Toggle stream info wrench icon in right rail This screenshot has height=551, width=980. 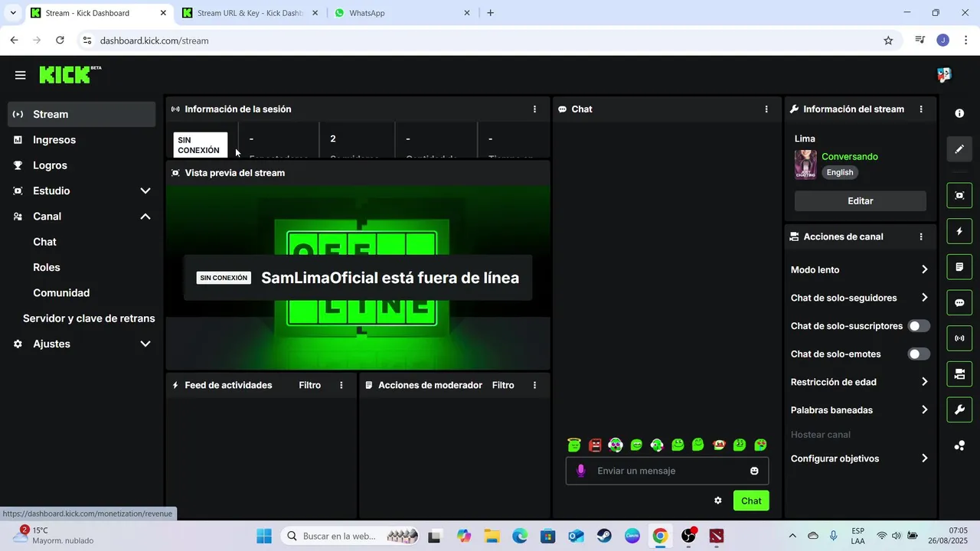[x=959, y=409]
